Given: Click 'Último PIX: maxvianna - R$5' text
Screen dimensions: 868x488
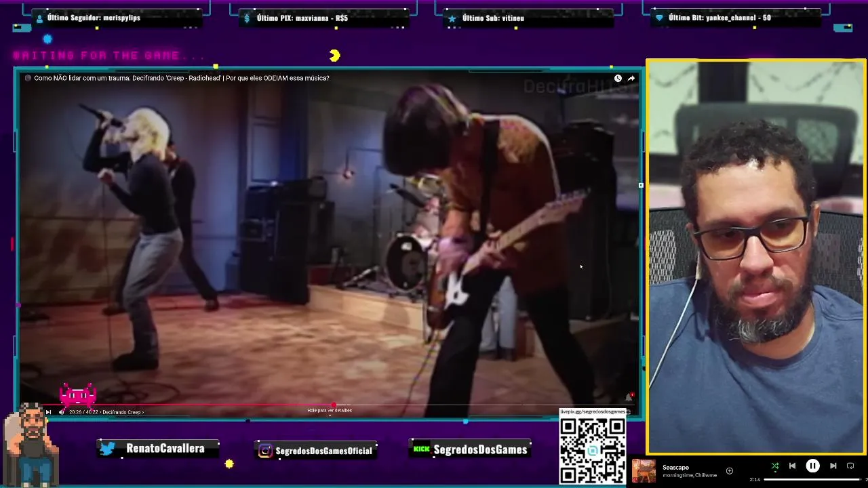Looking at the screenshot, I should point(302,18).
